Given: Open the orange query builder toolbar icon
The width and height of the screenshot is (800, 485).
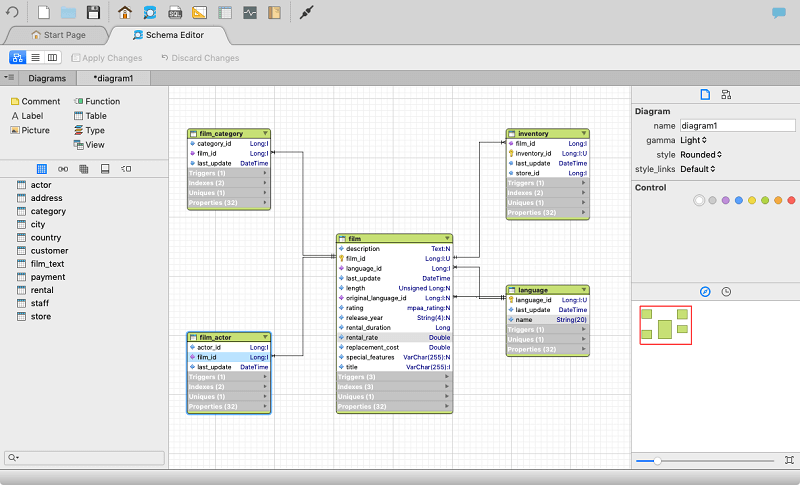Looking at the screenshot, I should 199,12.
